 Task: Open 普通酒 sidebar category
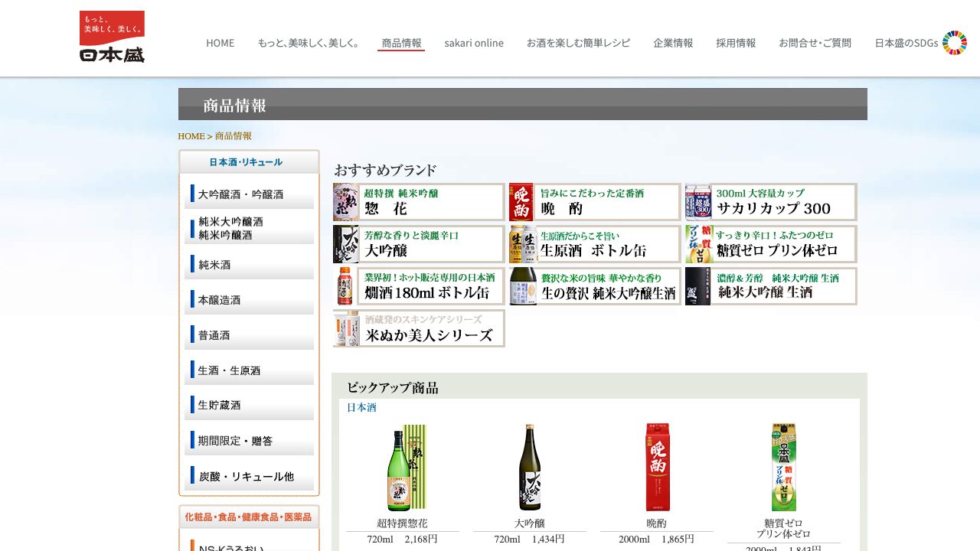250,334
